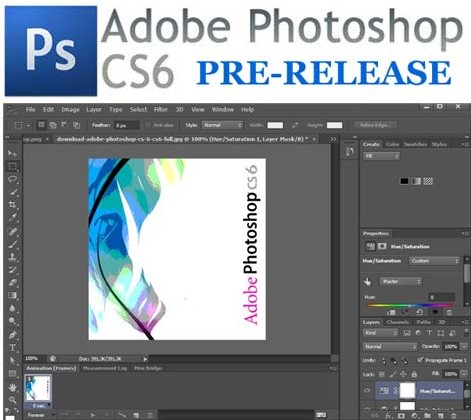The image size is (471, 420).
Task: Toggle the Anti-alias checkbox
Action: coord(148,125)
